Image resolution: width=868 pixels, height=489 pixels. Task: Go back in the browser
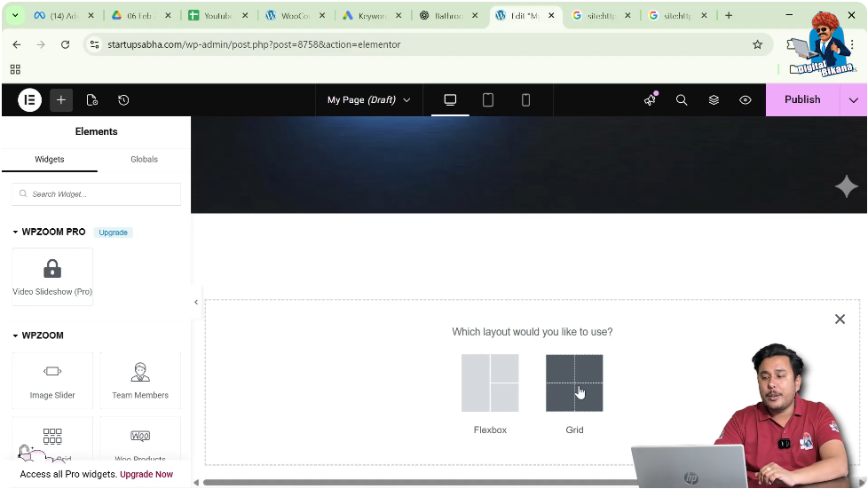point(17,44)
